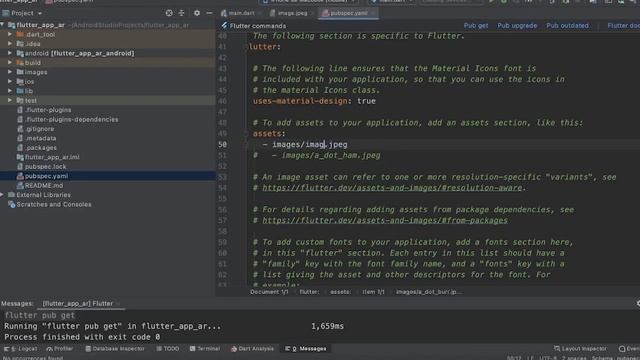Open the Logcat tool window
This screenshot has width=640, height=360.
pos(20,349)
